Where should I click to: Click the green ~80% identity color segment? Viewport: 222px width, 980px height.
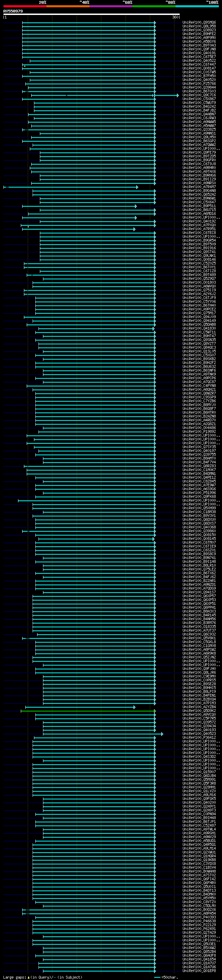tap(154, 6)
